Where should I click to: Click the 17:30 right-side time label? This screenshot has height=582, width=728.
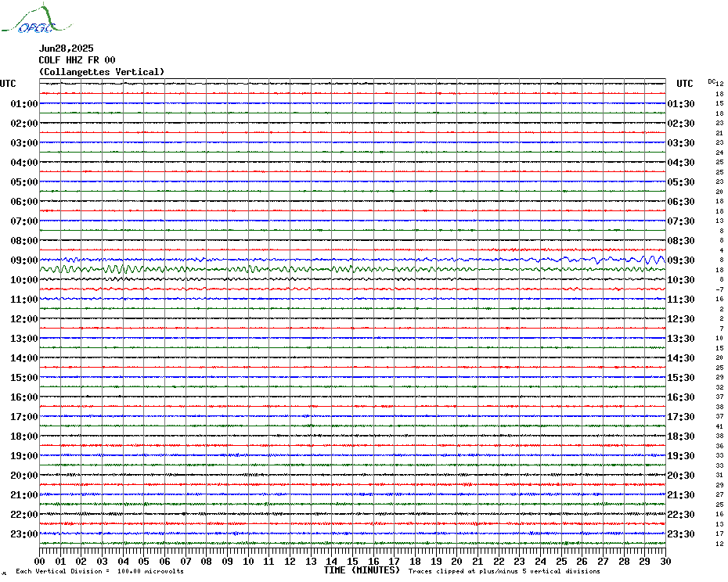(681, 417)
